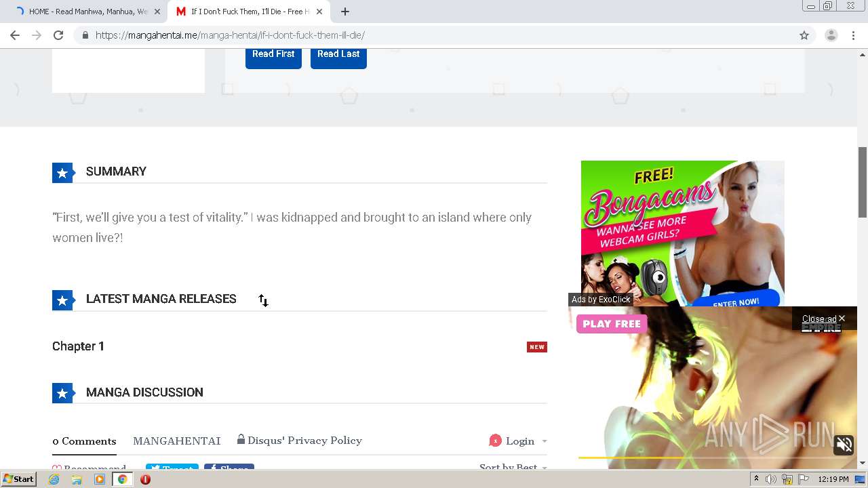Click ENTER NOW in the banner ad
Screen dimensions: 868x488
click(x=736, y=302)
